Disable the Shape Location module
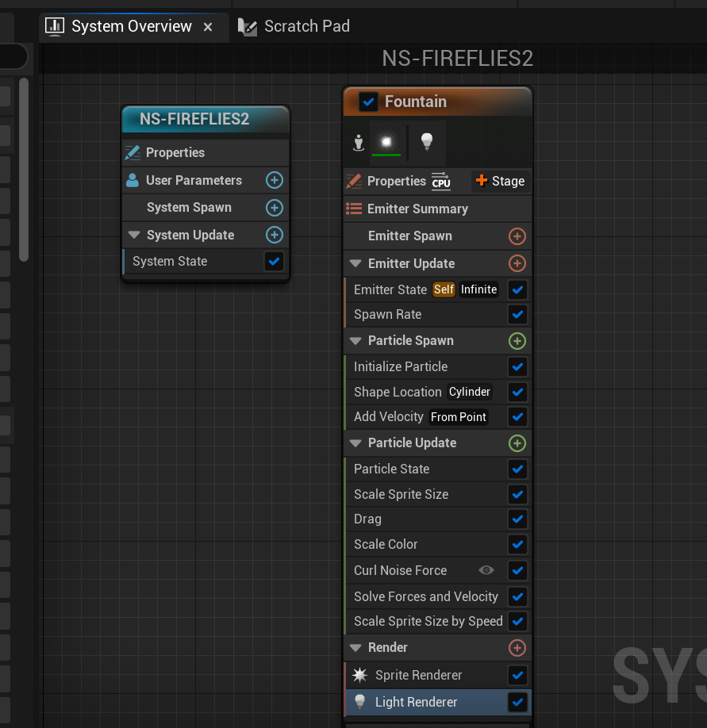The width and height of the screenshot is (707, 728). click(517, 392)
